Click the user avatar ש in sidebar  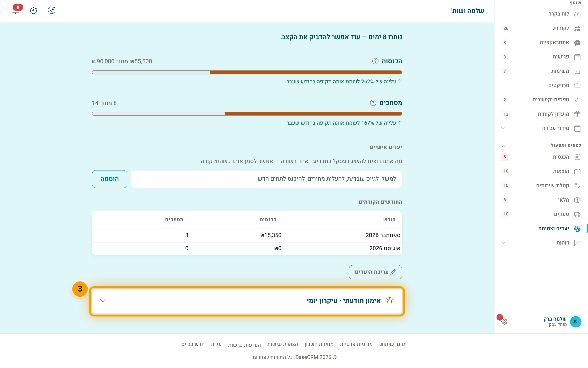click(576, 322)
